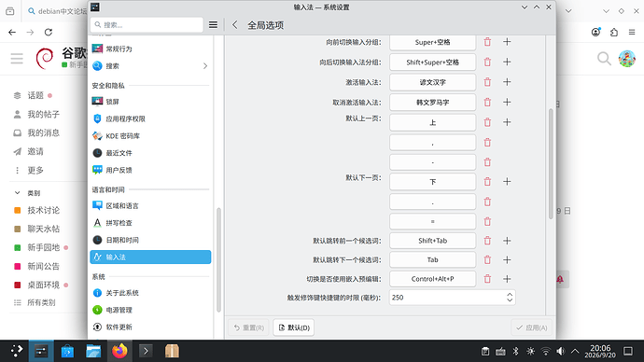Open the clock showing 20:06

click(600, 351)
